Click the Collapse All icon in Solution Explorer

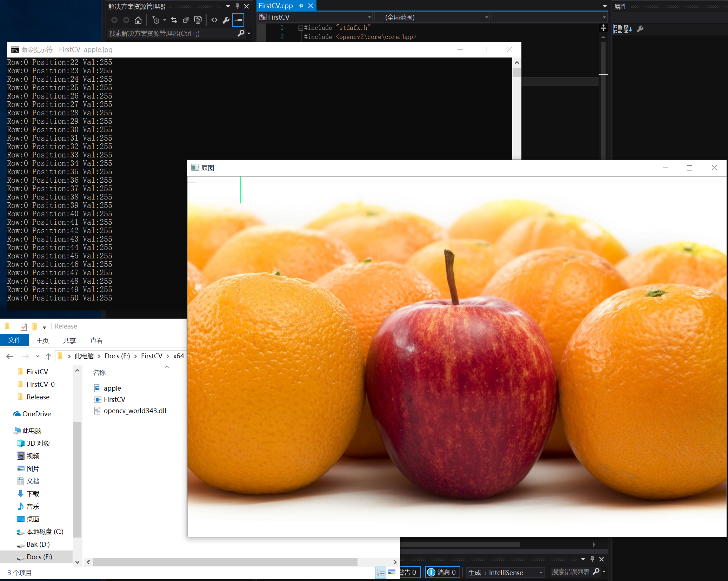coord(186,20)
